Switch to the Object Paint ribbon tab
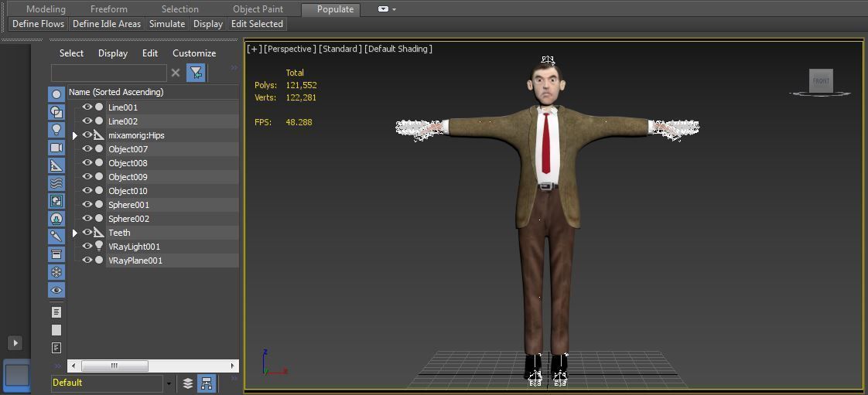The height and width of the screenshot is (395, 868). tap(258, 9)
